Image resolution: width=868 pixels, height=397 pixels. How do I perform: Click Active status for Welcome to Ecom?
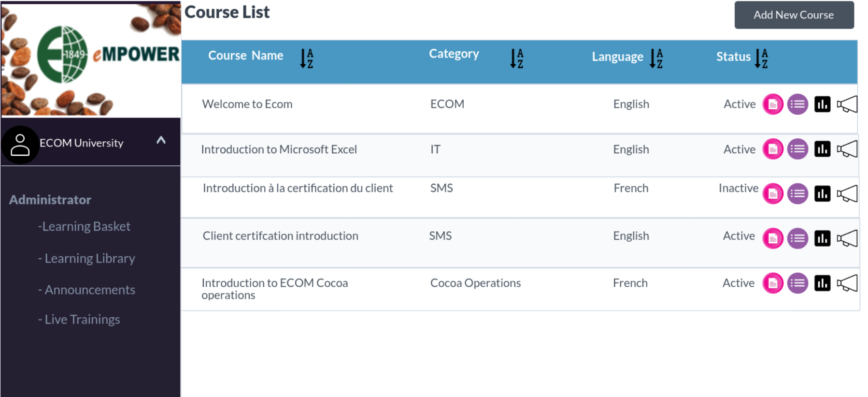pyautogui.click(x=740, y=104)
